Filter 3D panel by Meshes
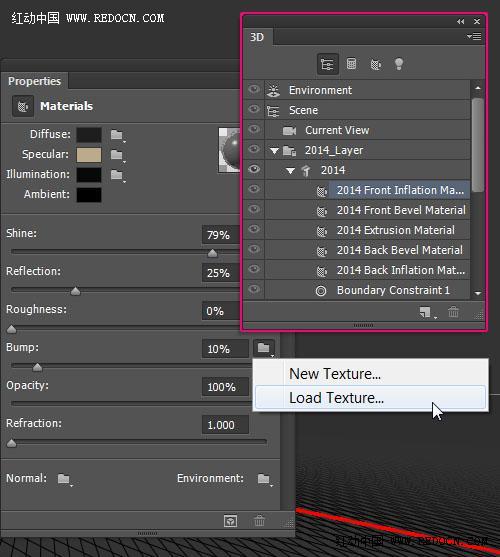The width and height of the screenshot is (500, 557). [x=351, y=64]
